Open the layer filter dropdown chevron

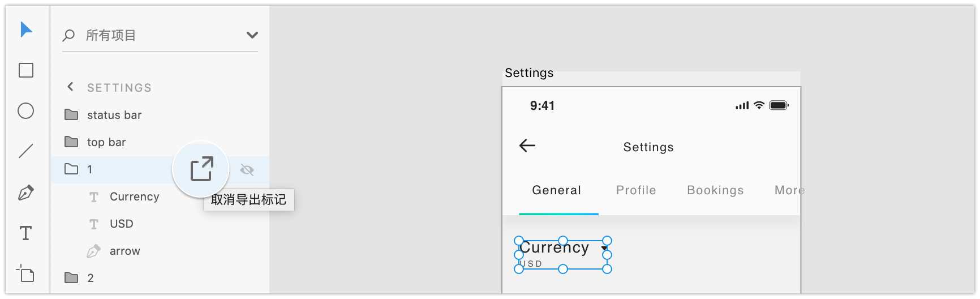coord(252,35)
